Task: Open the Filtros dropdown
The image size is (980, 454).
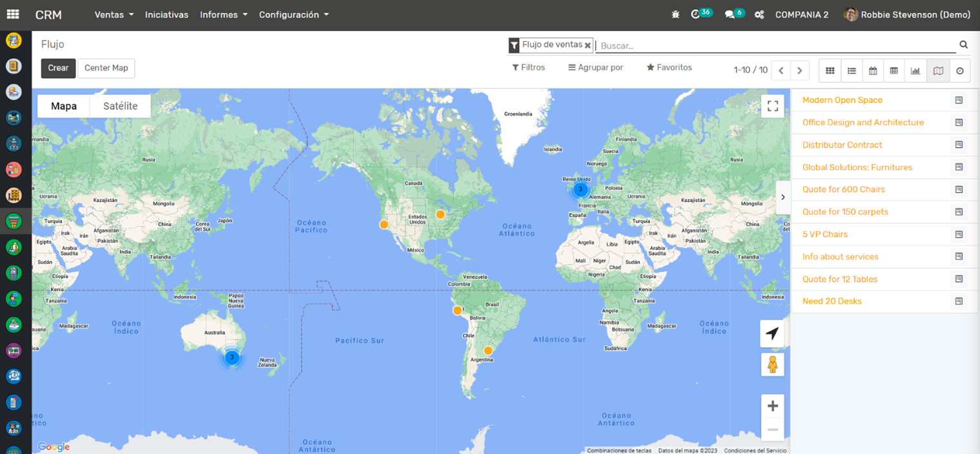Action: tap(528, 67)
